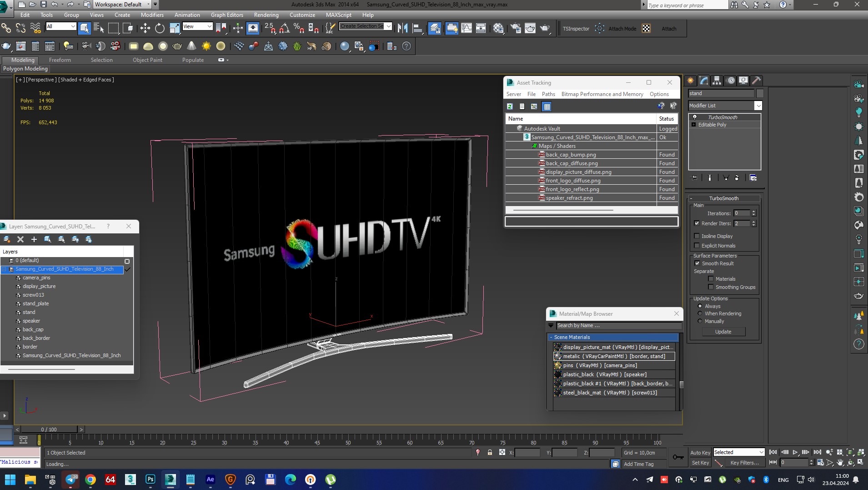Screen dimensions: 868x490
Task: Check Separate by Smoothing Groups checkbox
Action: [x=711, y=287]
